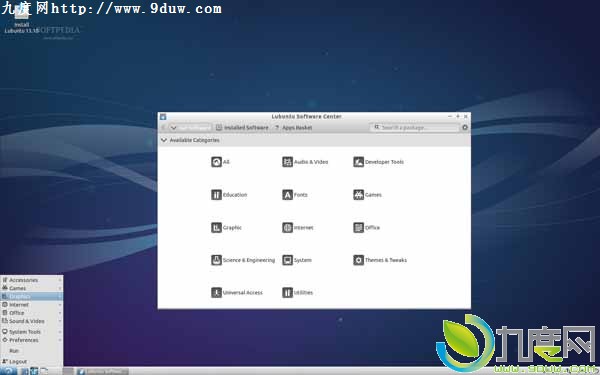Click the settings gear in Software Center toolbar

pyautogui.click(x=465, y=127)
